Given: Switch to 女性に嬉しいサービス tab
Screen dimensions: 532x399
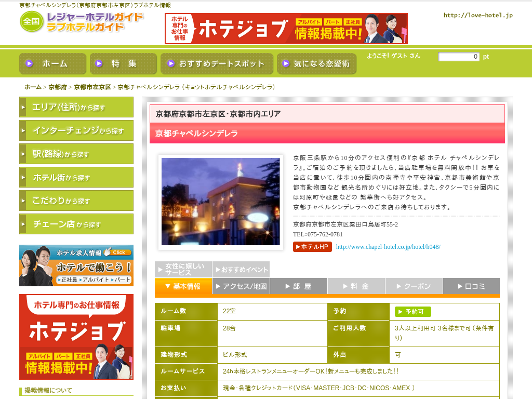Looking at the screenshot, I should coord(183,270).
